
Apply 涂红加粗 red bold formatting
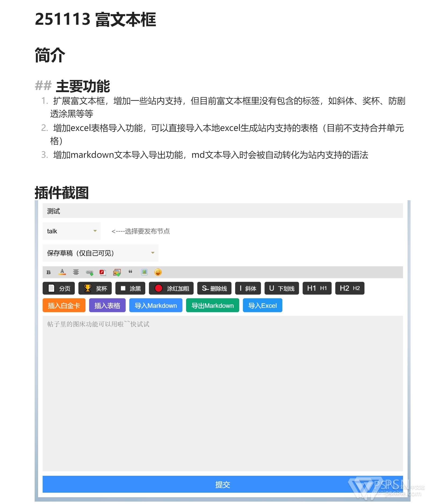click(171, 288)
